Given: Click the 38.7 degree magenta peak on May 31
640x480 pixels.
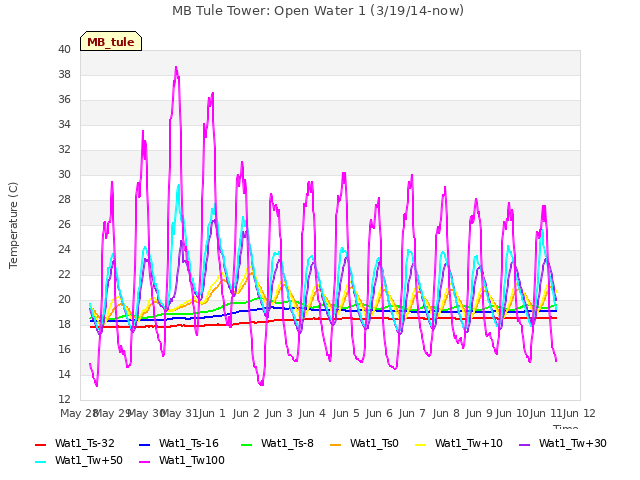Looking at the screenshot, I should click(176, 67).
